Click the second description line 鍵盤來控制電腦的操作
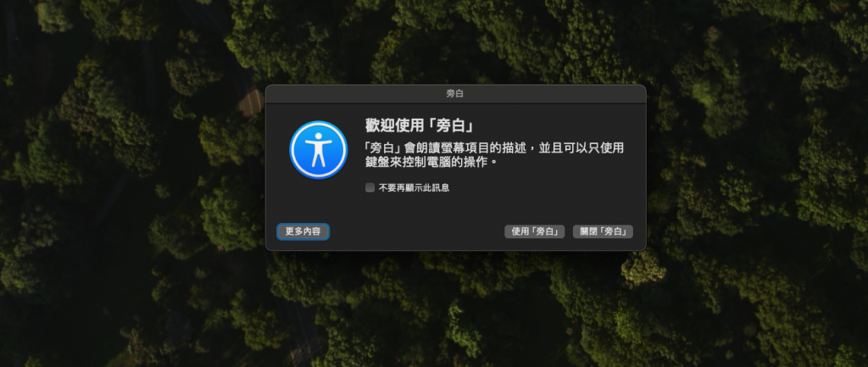 tap(428, 164)
